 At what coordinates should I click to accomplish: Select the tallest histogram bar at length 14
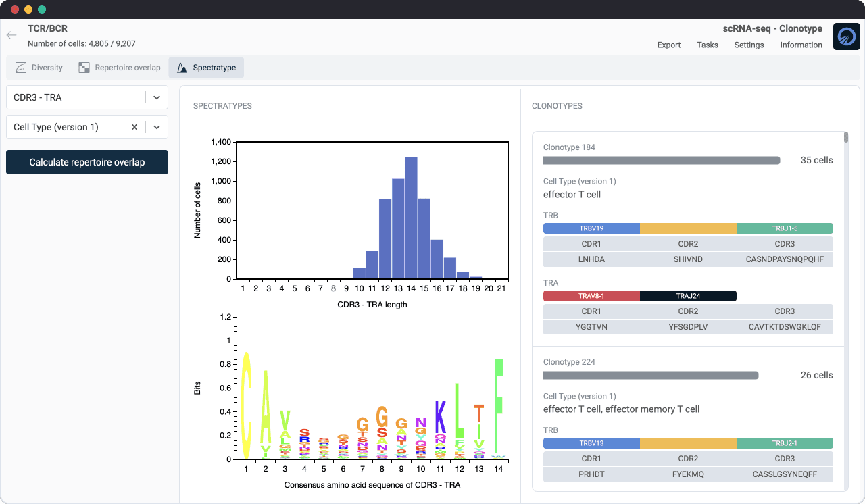coord(412,218)
